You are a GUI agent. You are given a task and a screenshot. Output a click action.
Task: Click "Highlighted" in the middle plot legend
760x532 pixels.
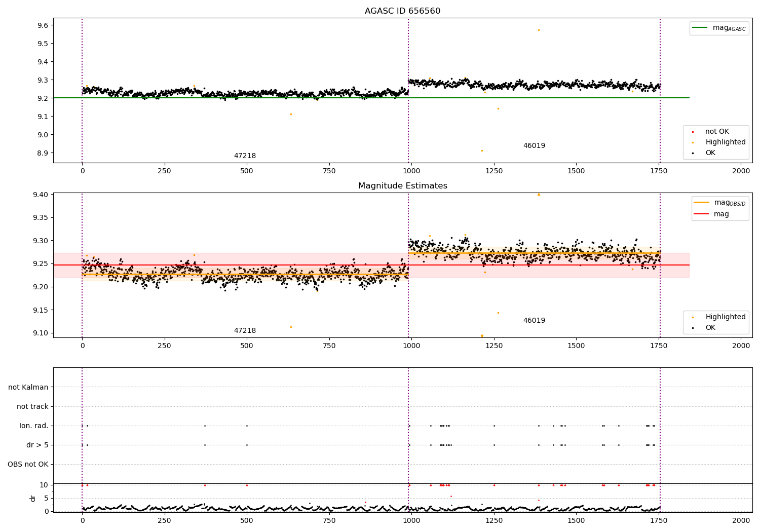pyautogui.click(x=725, y=317)
